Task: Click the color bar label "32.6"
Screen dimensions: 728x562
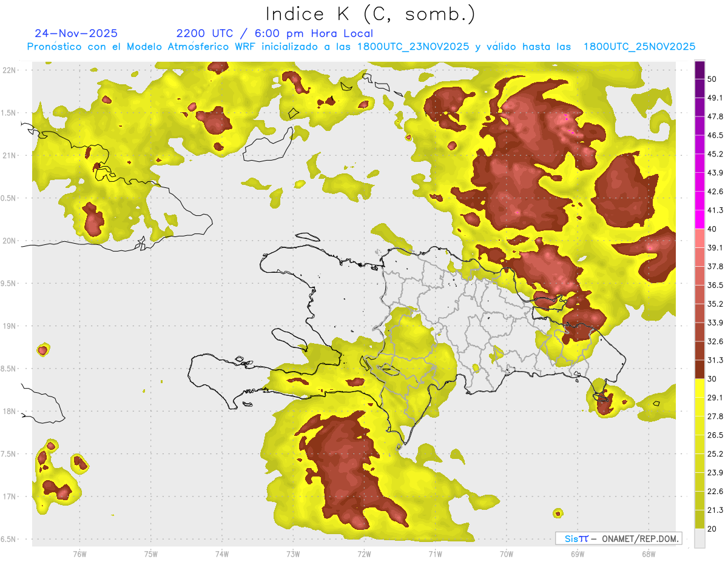Action: (715, 341)
